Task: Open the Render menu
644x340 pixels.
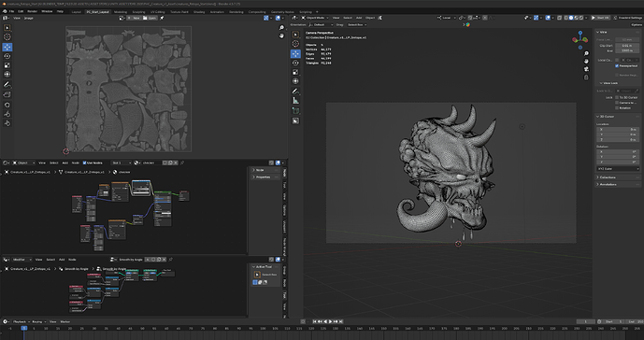Action: tap(32, 11)
